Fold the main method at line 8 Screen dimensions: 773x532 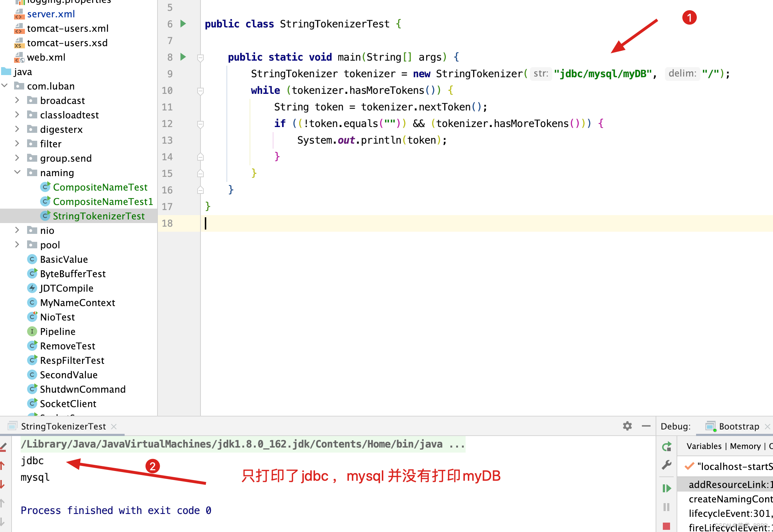click(x=200, y=57)
